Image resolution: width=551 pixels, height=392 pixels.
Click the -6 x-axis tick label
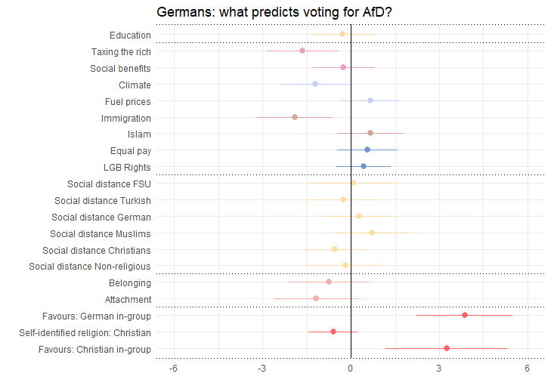[173, 369]
